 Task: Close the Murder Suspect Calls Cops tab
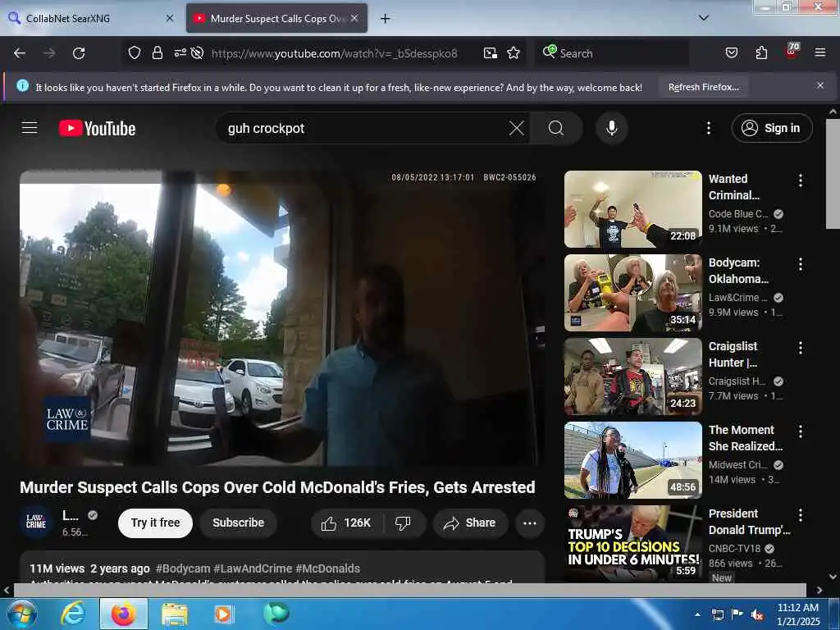354,18
